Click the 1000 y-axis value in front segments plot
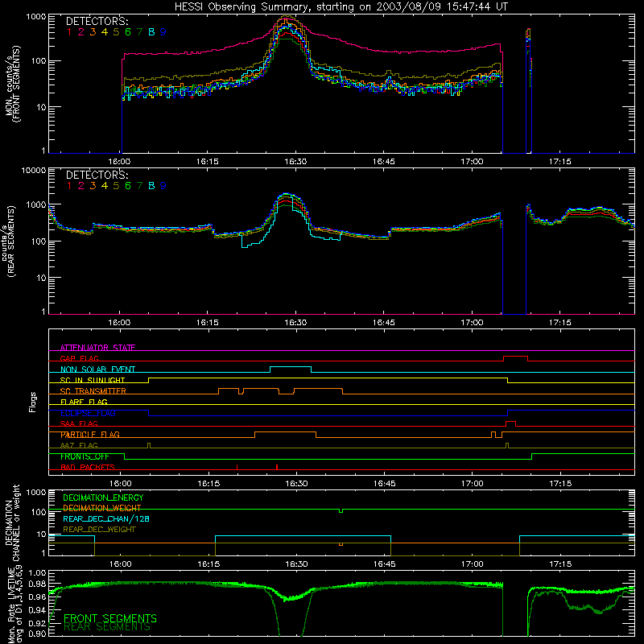The image size is (644, 644). pos(36,17)
